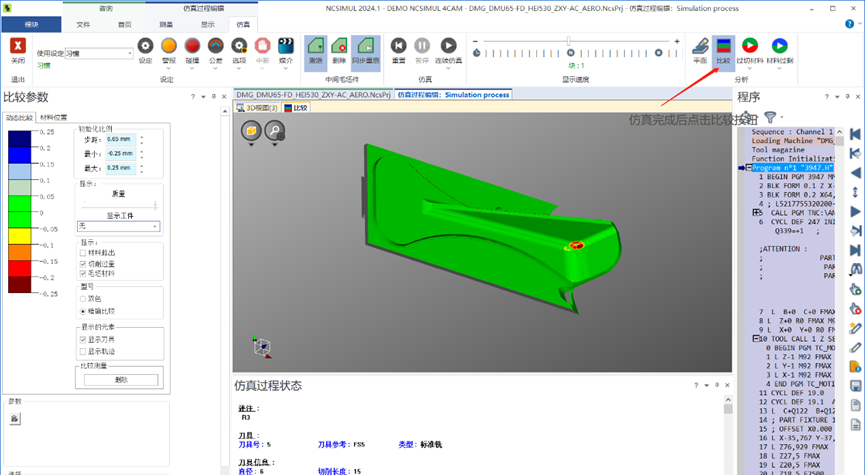This screenshot has width=865, height=475.
Task: Click the 模块 module button
Action: (31, 24)
